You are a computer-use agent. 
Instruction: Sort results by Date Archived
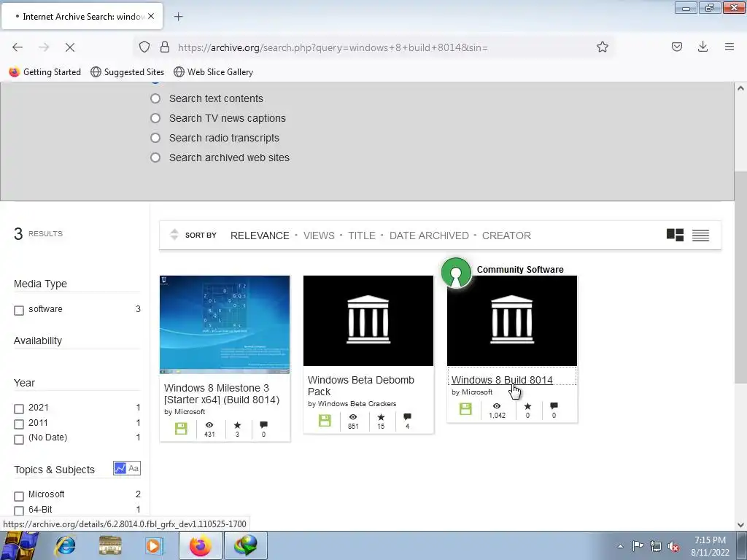[x=429, y=236]
